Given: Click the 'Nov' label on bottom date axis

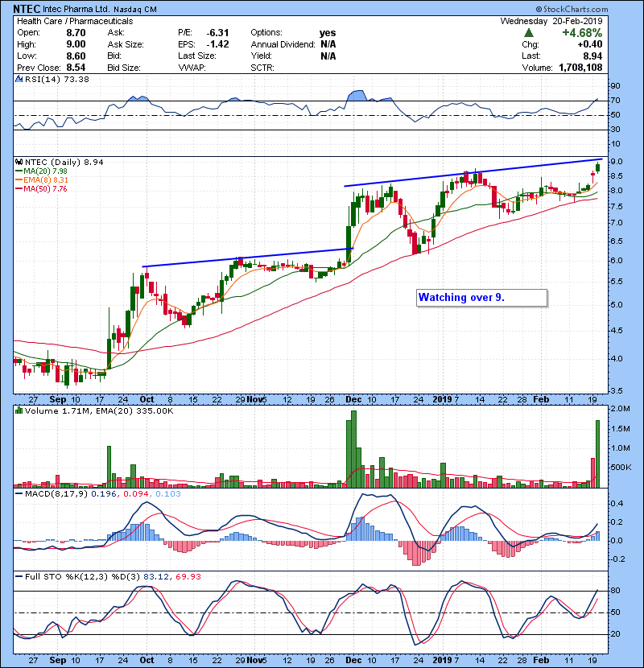Looking at the screenshot, I should (255, 660).
